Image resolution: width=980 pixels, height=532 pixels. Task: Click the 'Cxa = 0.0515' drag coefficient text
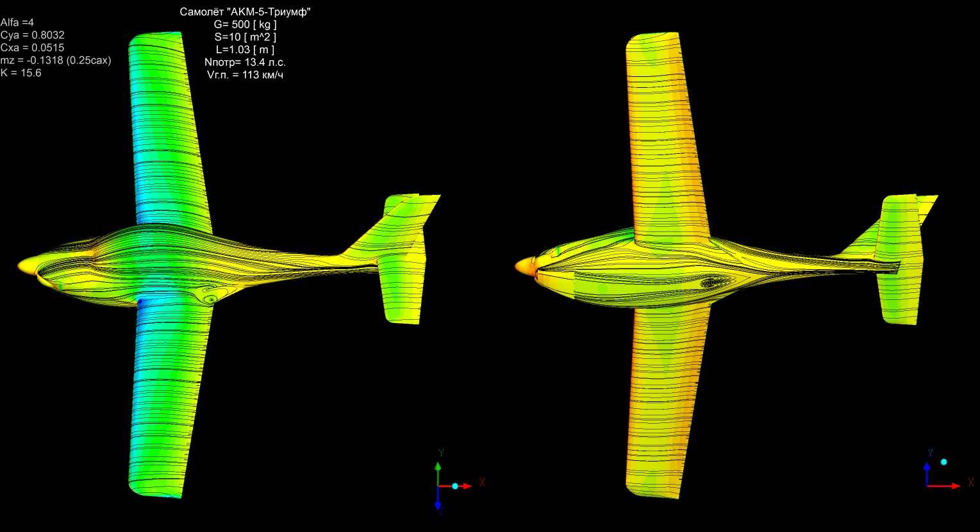point(32,48)
